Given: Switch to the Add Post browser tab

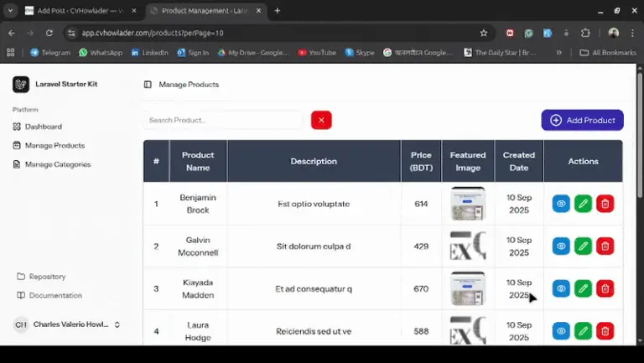Looking at the screenshot, I should [x=75, y=11].
